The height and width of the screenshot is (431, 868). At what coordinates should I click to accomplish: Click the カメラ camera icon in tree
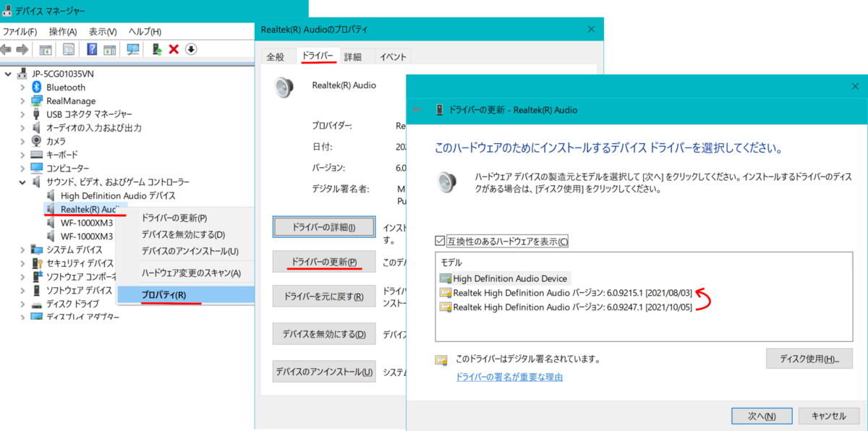tap(37, 141)
